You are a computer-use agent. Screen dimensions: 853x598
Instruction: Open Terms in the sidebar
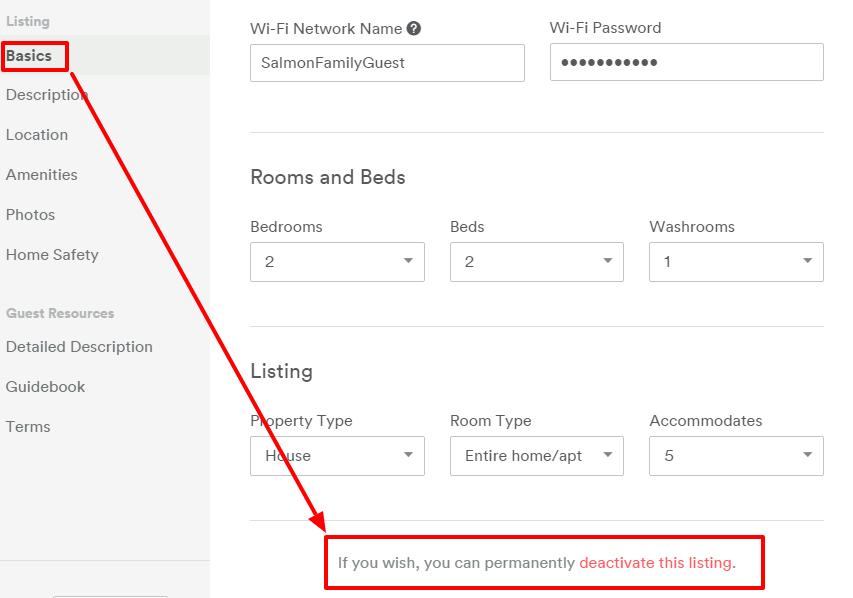28,427
